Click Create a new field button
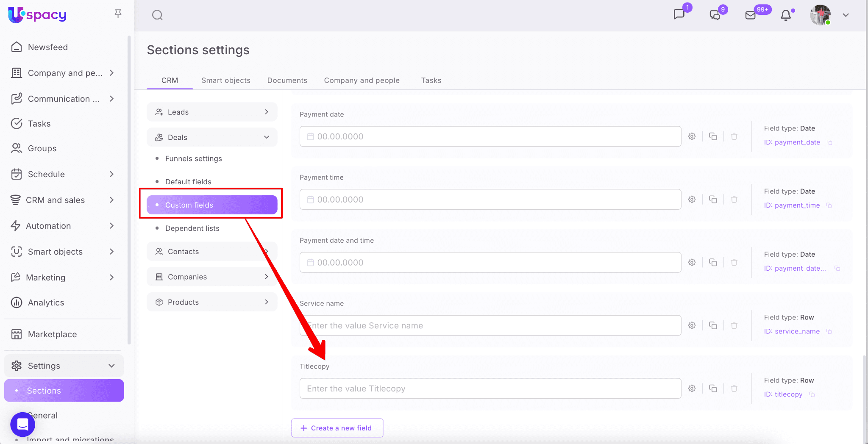The width and height of the screenshot is (868, 444). tap(337, 428)
